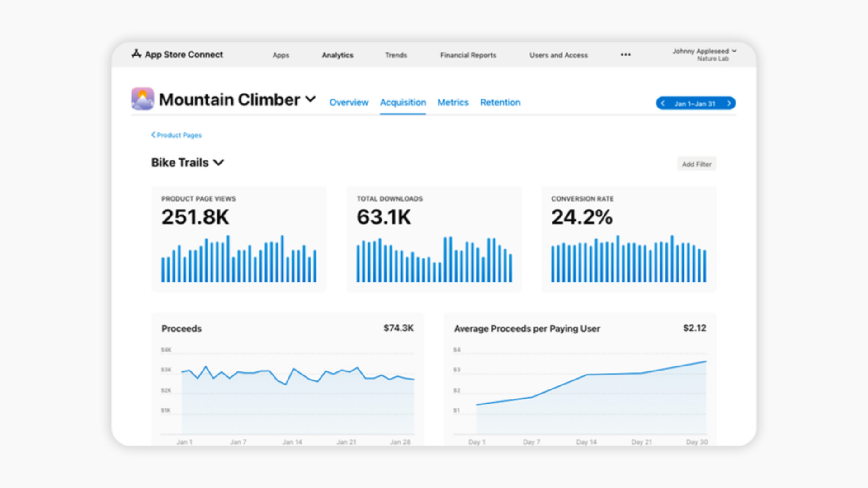Click the Jan 14 axis label
The width and height of the screenshot is (868, 488).
point(292,442)
